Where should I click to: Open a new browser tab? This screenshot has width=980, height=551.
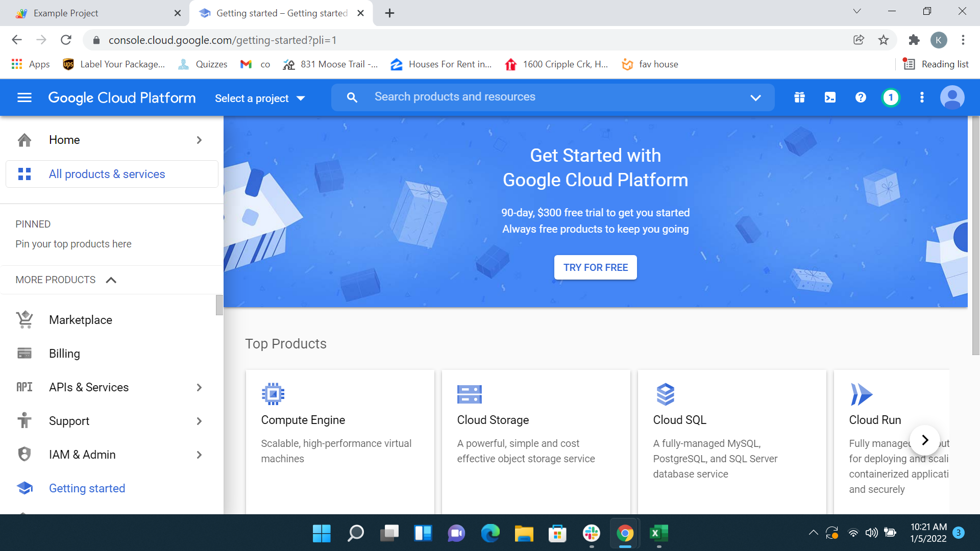coord(389,13)
